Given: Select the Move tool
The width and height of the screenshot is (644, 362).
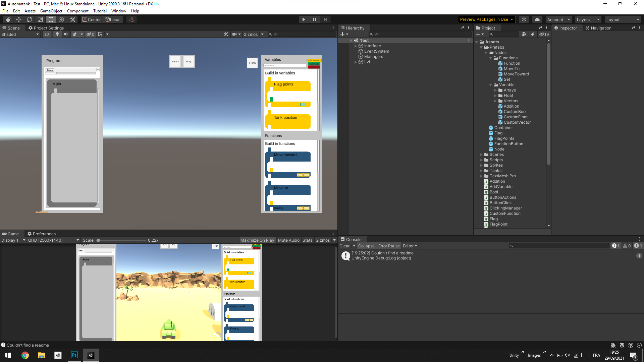Looking at the screenshot, I should [19, 19].
